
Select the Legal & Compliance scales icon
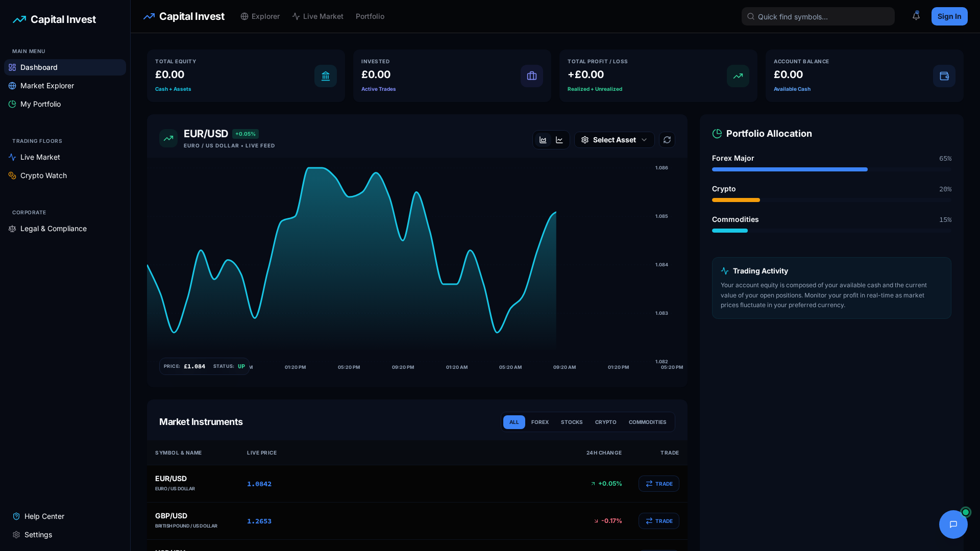12,229
